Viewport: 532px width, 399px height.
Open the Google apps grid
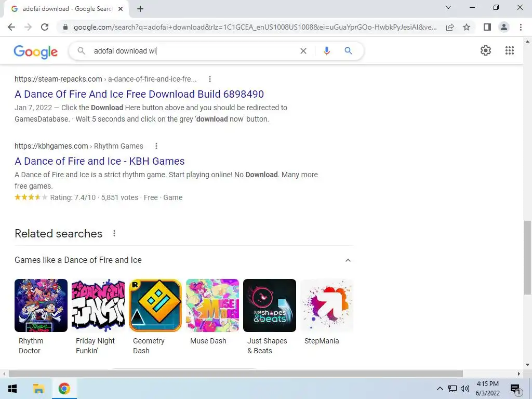[509, 50]
